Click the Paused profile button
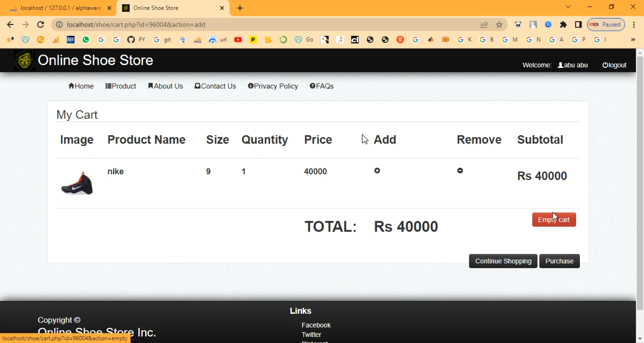644x343 pixels. 606,24
